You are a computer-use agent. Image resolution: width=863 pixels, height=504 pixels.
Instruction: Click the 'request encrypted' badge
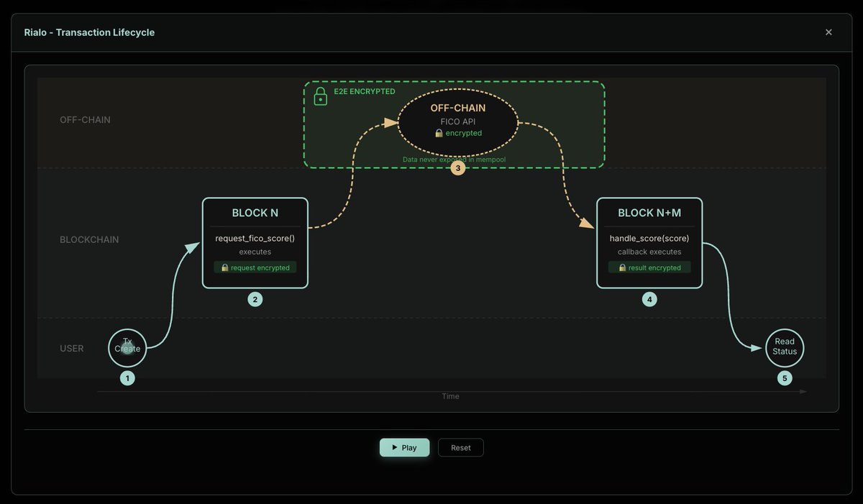(255, 267)
